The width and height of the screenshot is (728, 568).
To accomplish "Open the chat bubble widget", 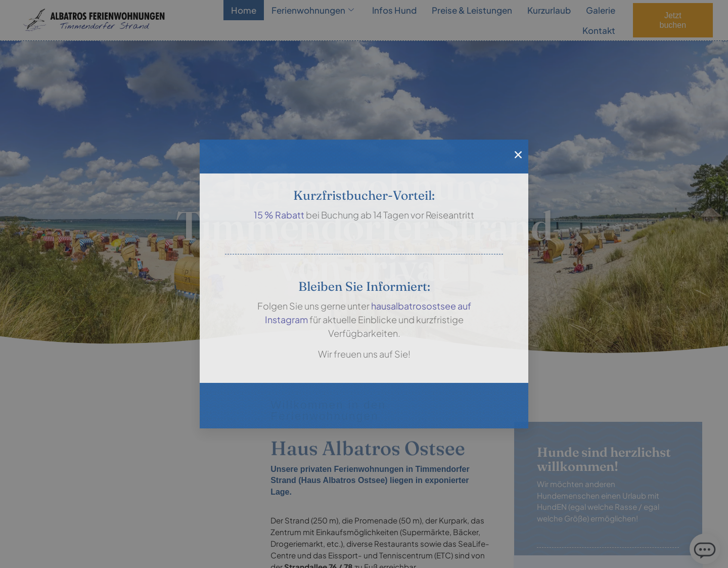I will [x=704, y=549].
